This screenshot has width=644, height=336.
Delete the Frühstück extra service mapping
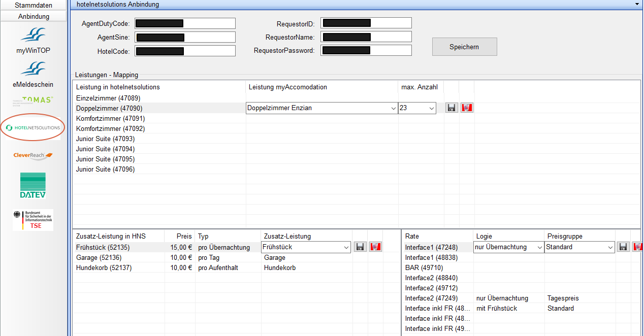pos(375,247)
